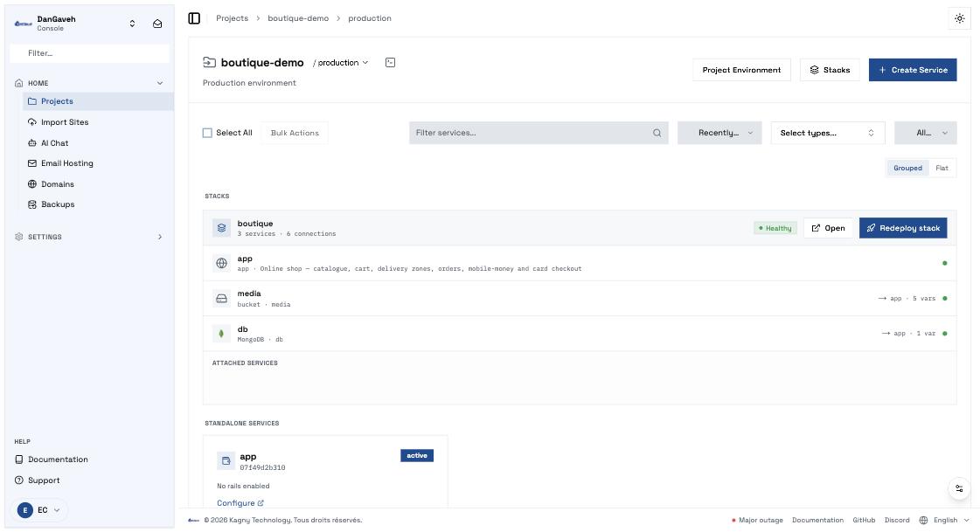Expand the SETTINGS section
This screenshot has width=980, height=532.
(159, 238)
